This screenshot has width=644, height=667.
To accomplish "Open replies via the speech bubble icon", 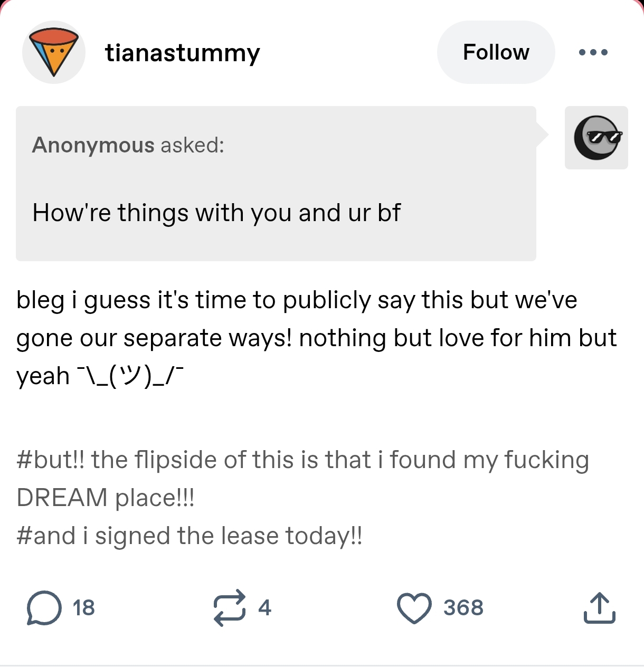I will click(44, 608).
